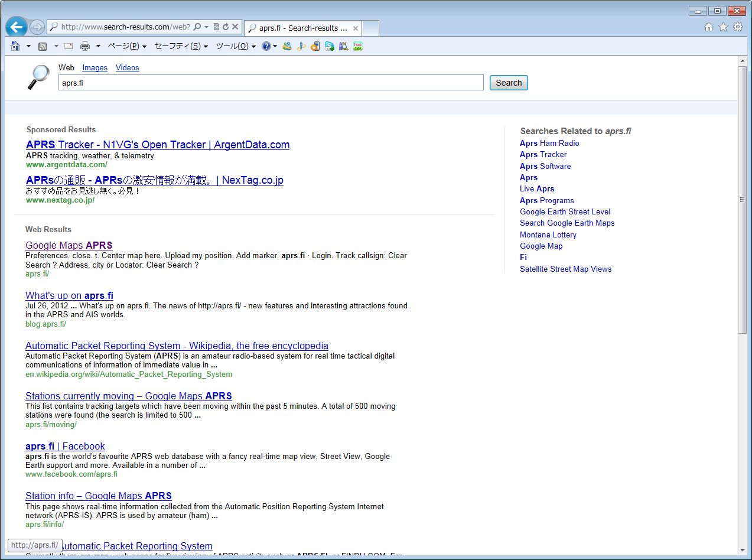Screen dimensions: 752x560
Task: Click the Skype toolbar icon
Action: pyautogui.click(x=329, y=46)
